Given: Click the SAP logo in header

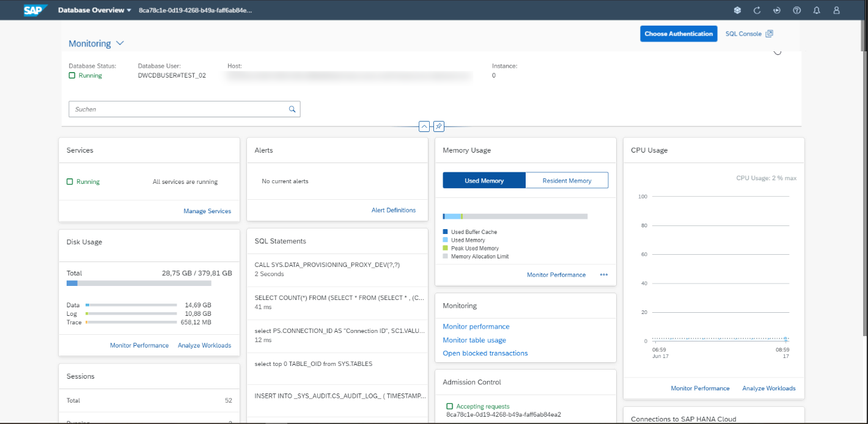Looking at the screenshot, I should click(x=35, y=10).
